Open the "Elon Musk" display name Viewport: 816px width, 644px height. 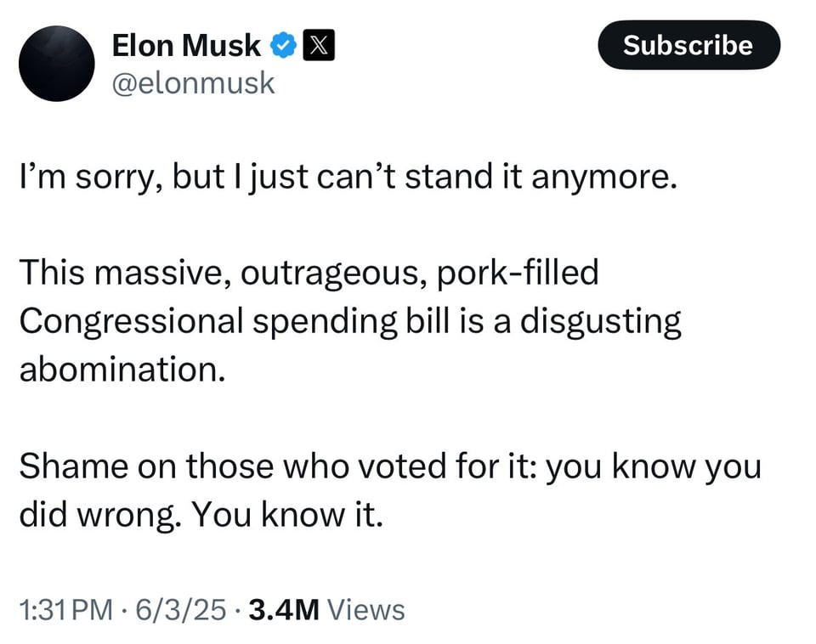pos(186,46)
